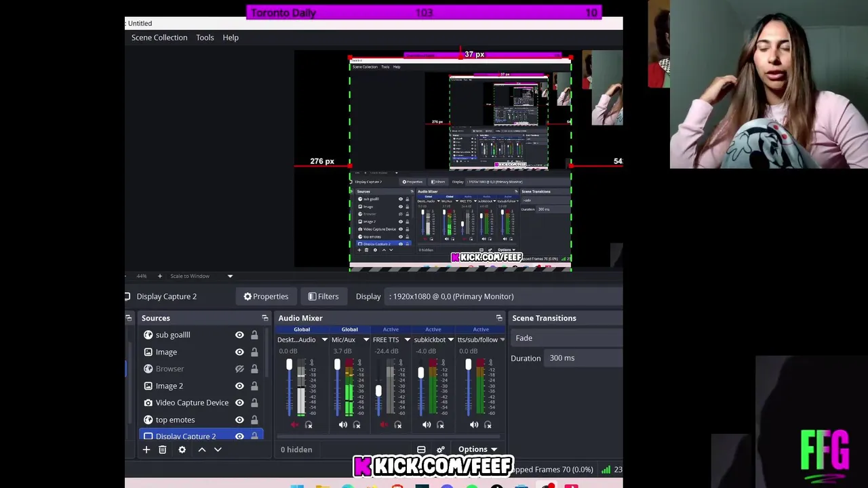The width and height of the screenshot is (868, 488).
Task: Move the selected source down
Action: pyautogui.click(x=218, y=449)
